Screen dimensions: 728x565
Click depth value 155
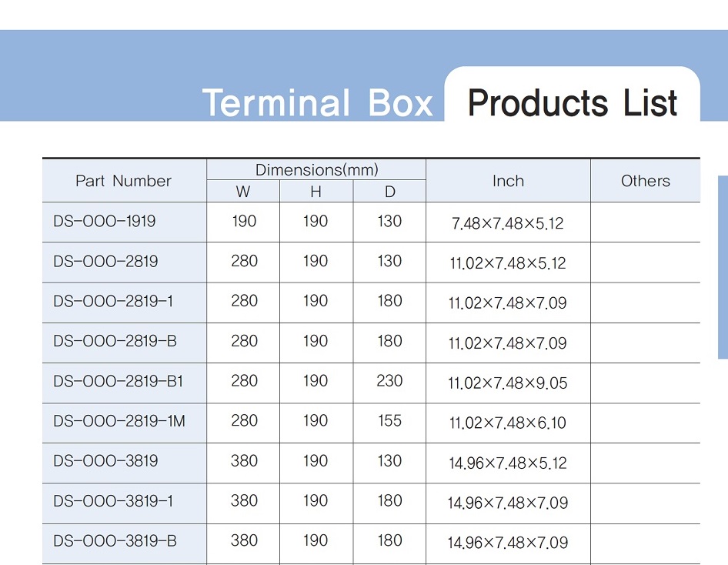[x=389, y=420]
